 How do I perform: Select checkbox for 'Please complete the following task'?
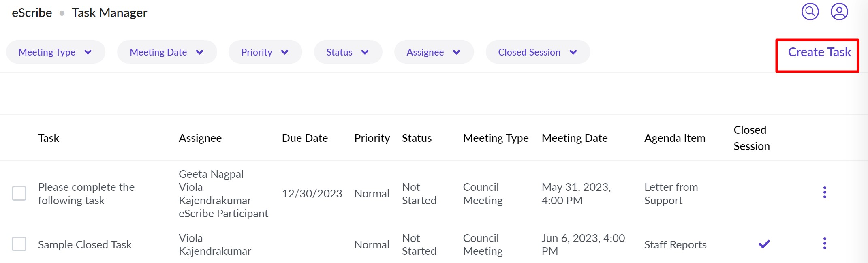tap(19, 193)
